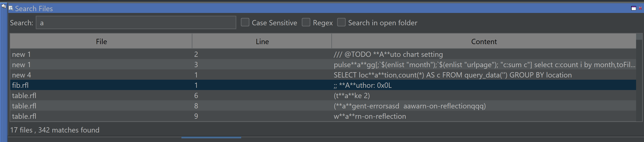Open the table.rfl line 6 result
Screen dimensions: 644x142
(x=352, y=96)
